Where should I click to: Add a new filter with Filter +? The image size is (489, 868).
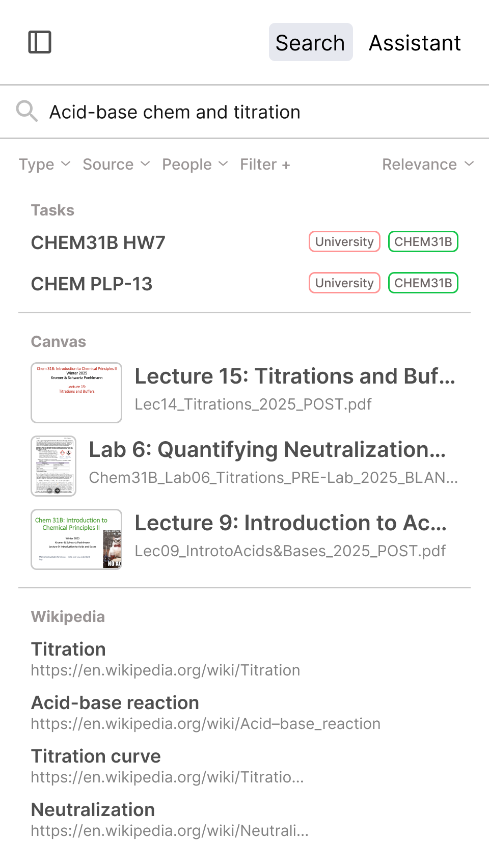(265, 165)
